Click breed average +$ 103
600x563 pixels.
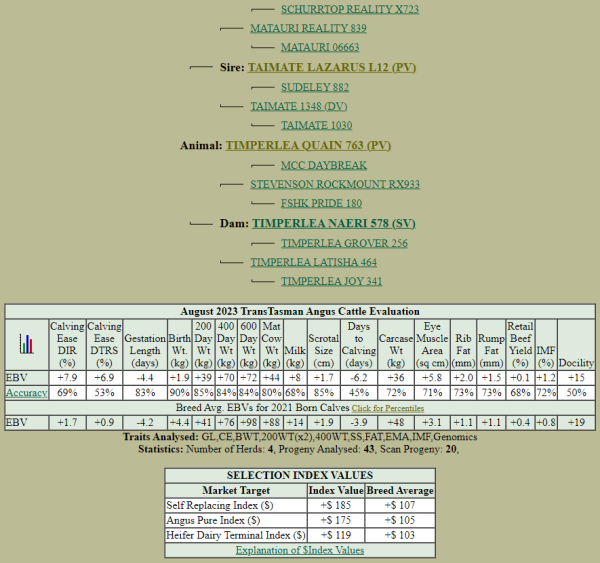point(400,535)
